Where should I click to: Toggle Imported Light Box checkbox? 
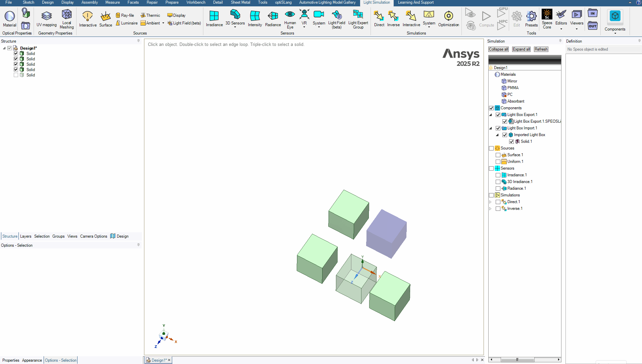tap(505, 135)
